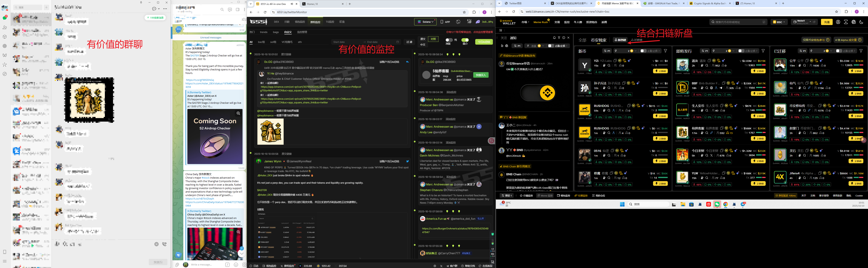Open the BSC network dropdown
Viewport: 868px width, 268px height.
click(779, 22)
